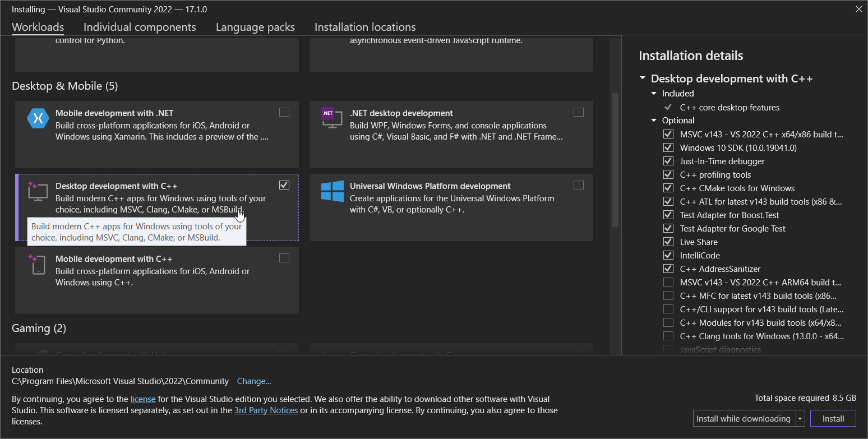Click the C++ core desktop features entry
Viewport: 868px width, 439px height.
coord(730,107)
